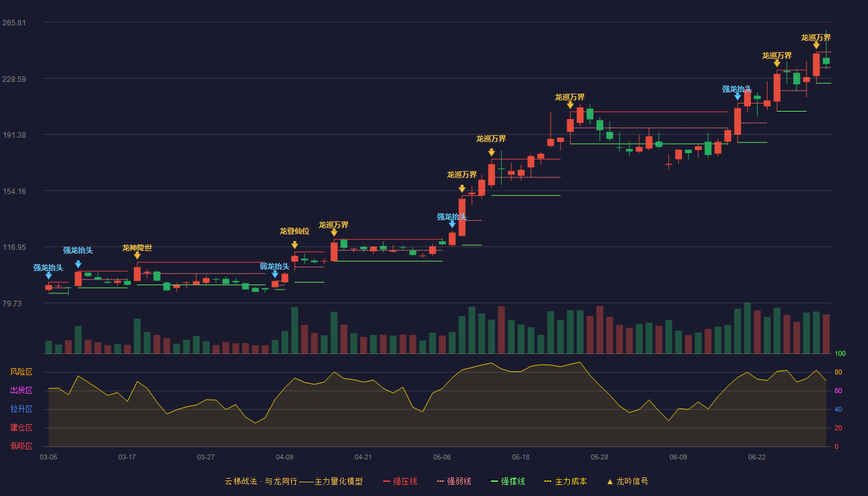Click the 100 value on the indicator axis
The height and width of the screenshot is (496, 868).
coord(840,354)
